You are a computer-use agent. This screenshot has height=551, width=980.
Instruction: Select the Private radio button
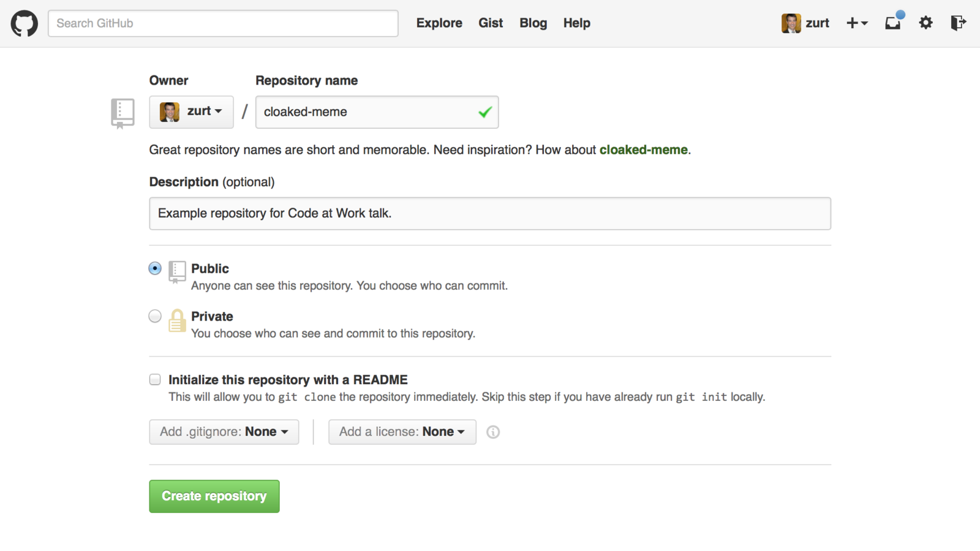click(x=155, y=316)
